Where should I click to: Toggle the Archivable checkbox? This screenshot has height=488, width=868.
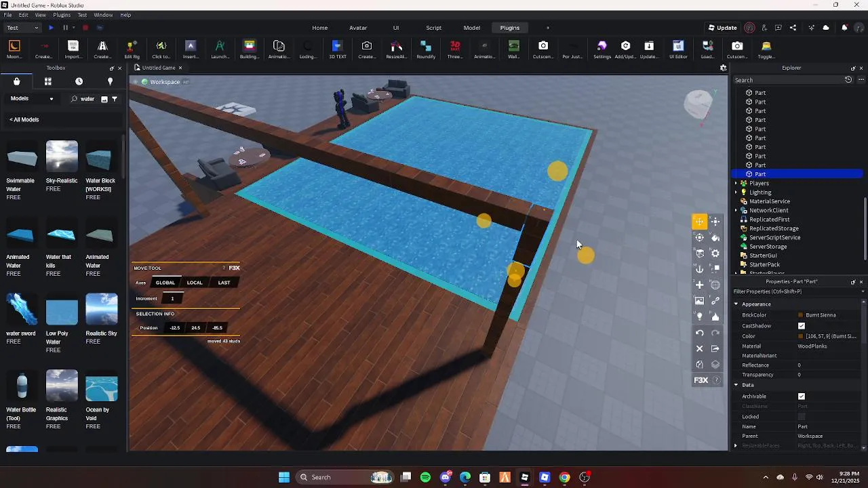[802, 396]
